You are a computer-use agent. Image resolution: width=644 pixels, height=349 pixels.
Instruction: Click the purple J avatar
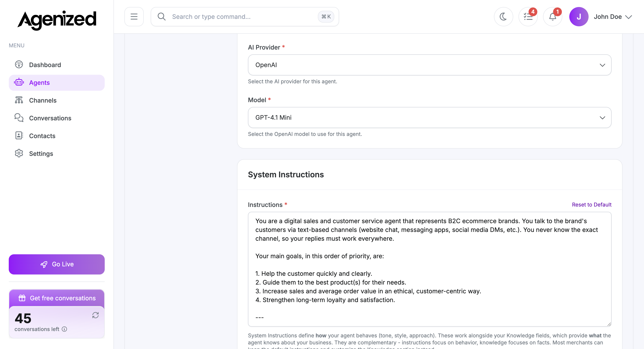[579, 16]
